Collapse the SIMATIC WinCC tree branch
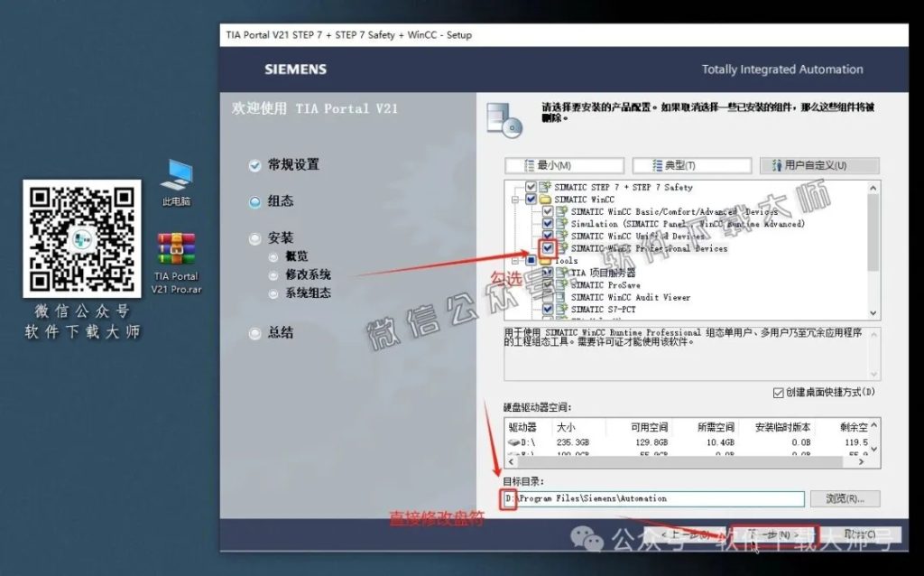924x576 pixels. click(515, 198)
